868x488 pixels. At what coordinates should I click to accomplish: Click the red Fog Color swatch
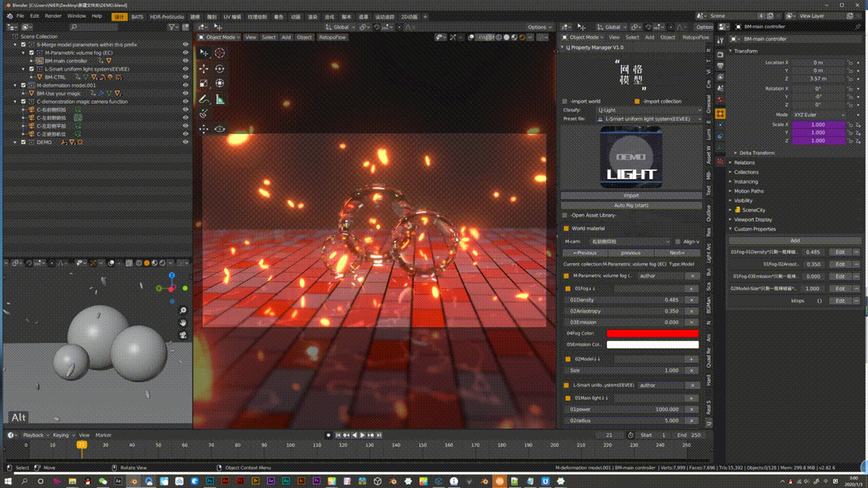pos(652,333)
